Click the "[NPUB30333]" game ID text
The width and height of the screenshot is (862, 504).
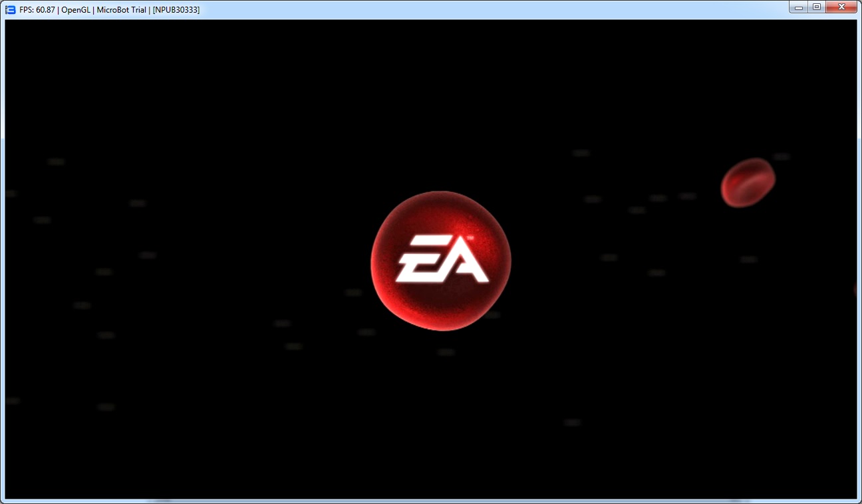tap(176, 10)
